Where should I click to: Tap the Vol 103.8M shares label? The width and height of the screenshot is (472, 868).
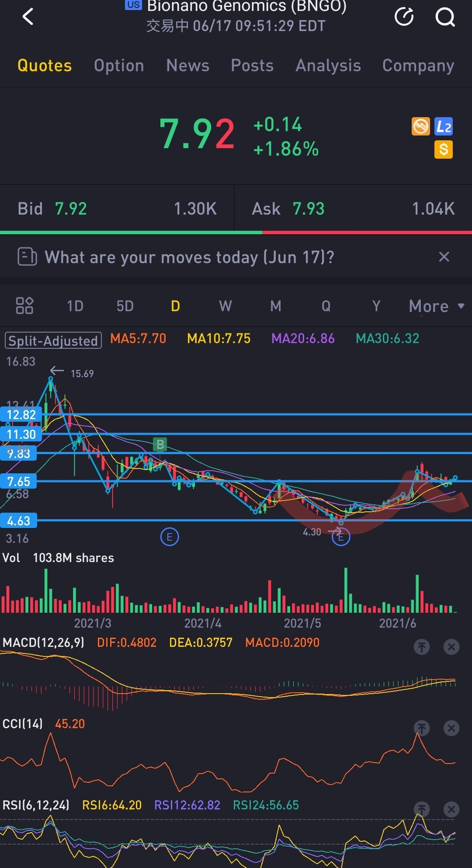click(x=58, y=558)
